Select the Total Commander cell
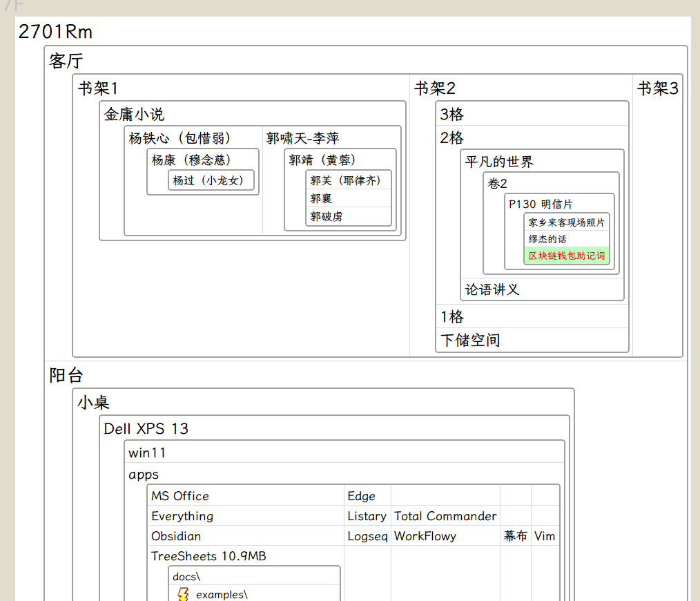Viewport: 700px width, 601px height. pyautogui.click(x=445, y=516)
